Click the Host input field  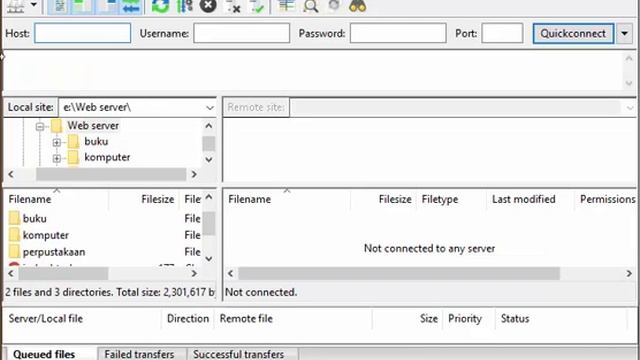click(x=83, y=33)
